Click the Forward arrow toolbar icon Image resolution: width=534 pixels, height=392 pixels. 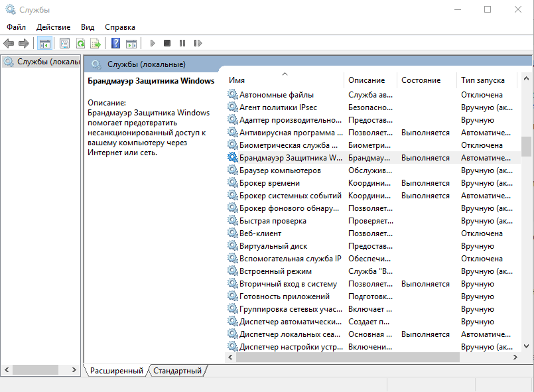point(24,43)
